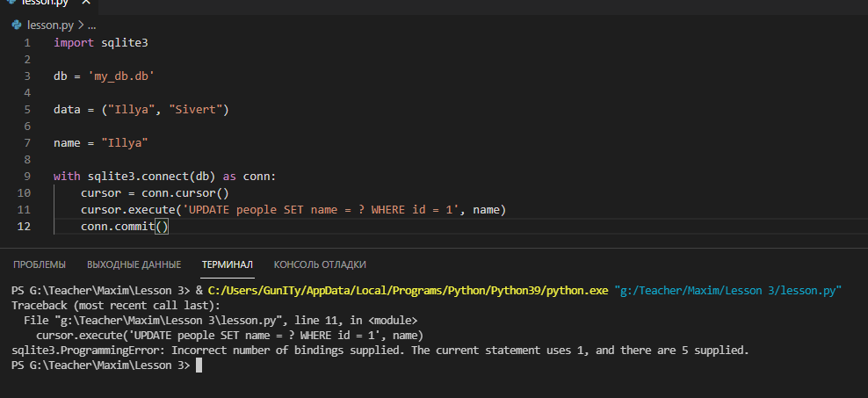The width and height of the screenshot is (868, 398).
Task: Expand the breadcrumb ellipsis symbol path
Action: [91, 25]
